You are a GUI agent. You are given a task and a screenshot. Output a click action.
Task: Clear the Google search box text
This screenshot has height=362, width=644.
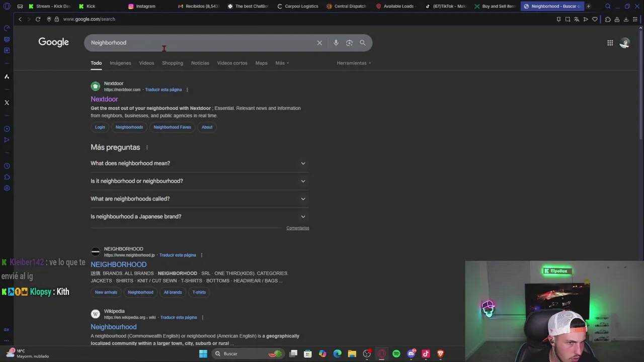(319, 43)
